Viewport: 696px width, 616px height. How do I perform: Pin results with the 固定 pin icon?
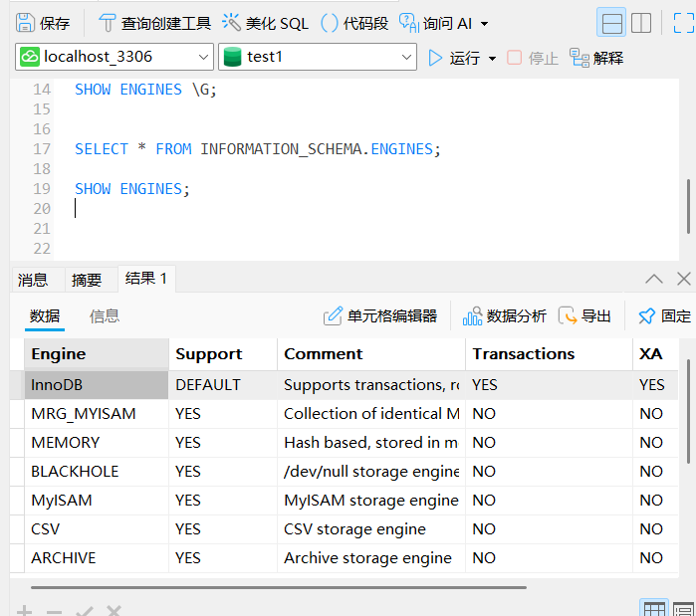point(647,316)
